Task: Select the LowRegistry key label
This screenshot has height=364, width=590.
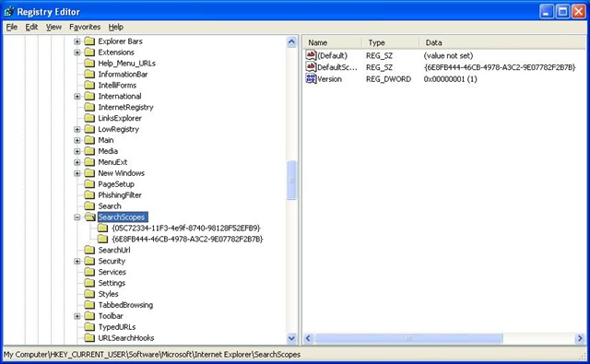Action: tap(119, 129)
